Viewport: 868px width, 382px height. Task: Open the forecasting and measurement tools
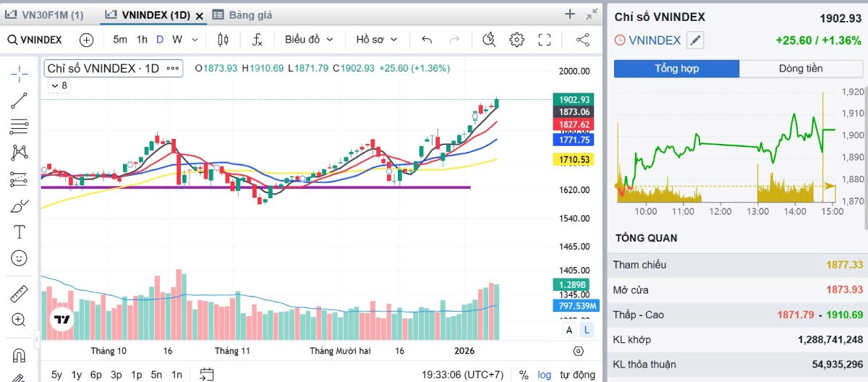pos(20,179)
